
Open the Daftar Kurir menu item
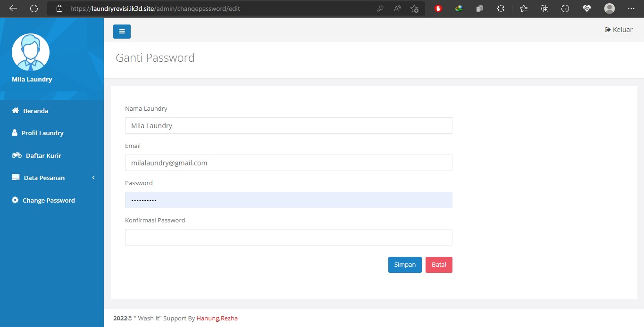43,155
